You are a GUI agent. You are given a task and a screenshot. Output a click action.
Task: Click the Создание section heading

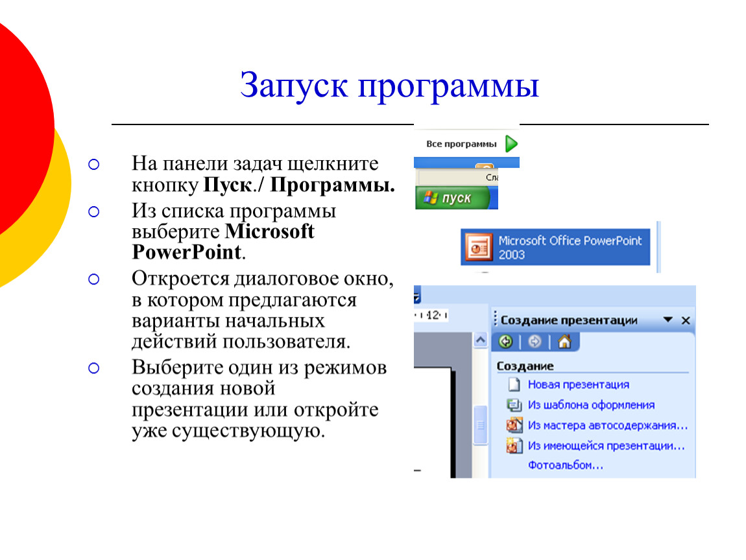[x=525, y=366]
